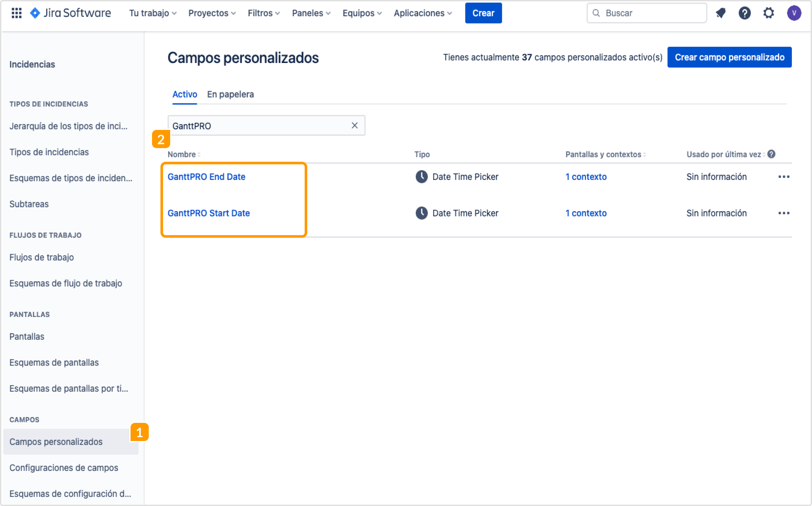
Task: Open 1 contexto for GanttPRO End Date
Action: (586, 177)
